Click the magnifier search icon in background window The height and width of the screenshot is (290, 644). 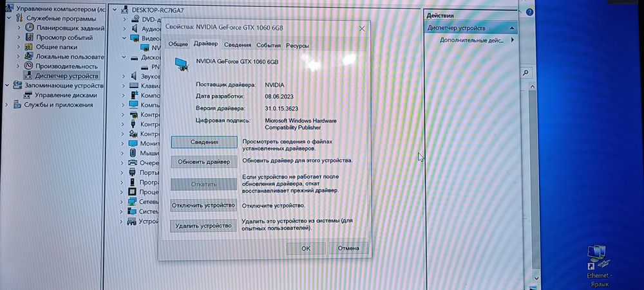pyautogui.click(x=526, y=73)
